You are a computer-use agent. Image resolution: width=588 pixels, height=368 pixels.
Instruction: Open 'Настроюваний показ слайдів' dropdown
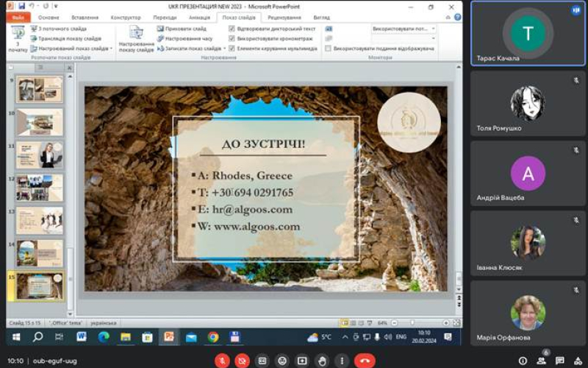(71, 49)
